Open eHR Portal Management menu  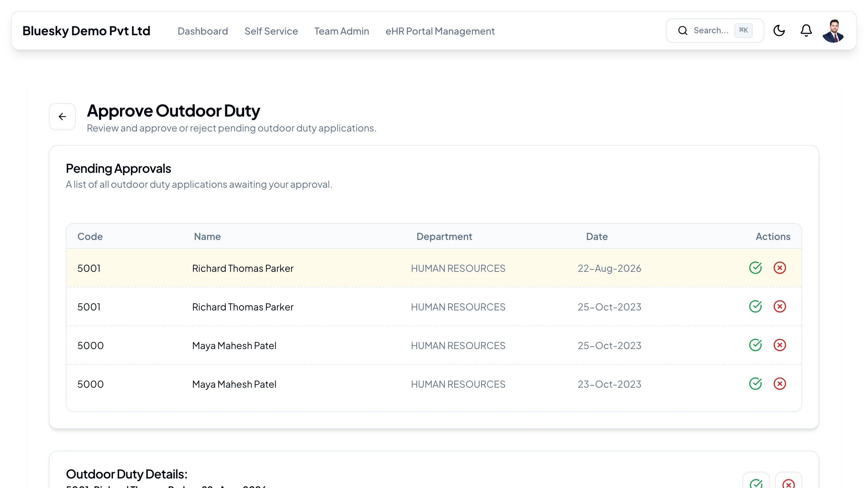(x=440, y=31)
